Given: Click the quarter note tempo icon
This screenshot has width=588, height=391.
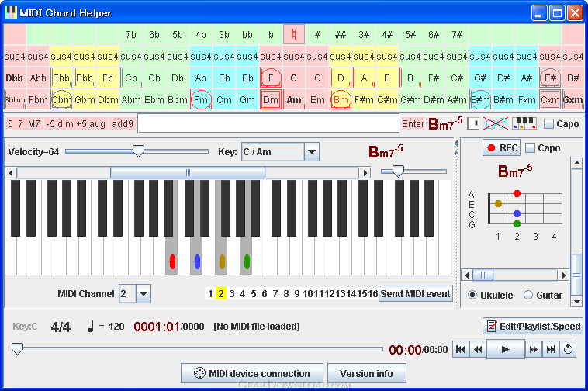Looking at the screenshot, I should click(91, 327).
